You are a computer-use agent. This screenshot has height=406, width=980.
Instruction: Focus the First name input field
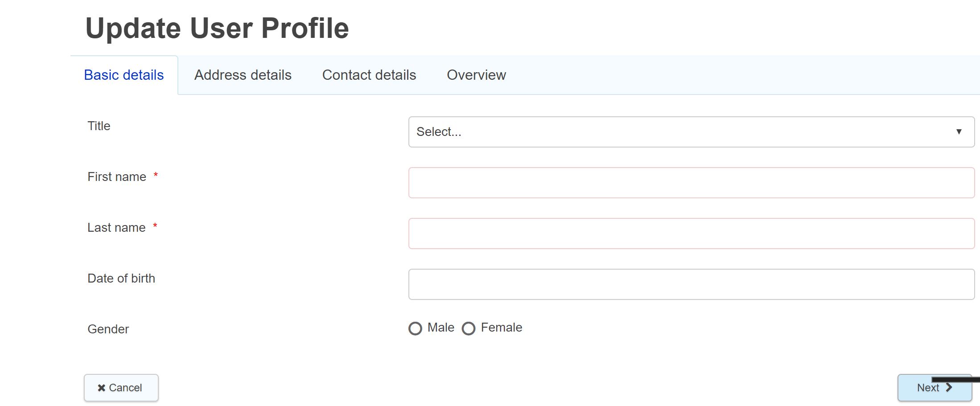pyautogui.click(x=691, y=183)
